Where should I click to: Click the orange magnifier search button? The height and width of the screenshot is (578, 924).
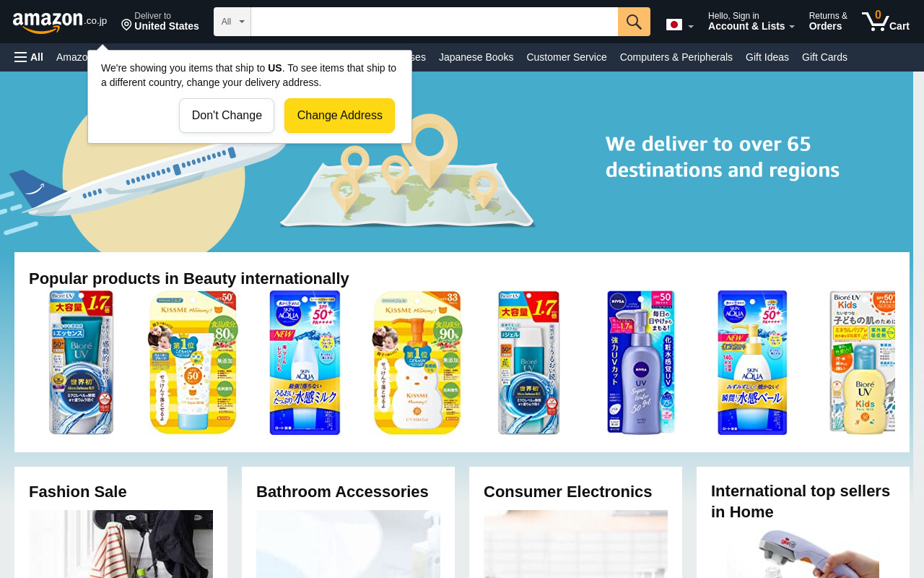point(634,22)
